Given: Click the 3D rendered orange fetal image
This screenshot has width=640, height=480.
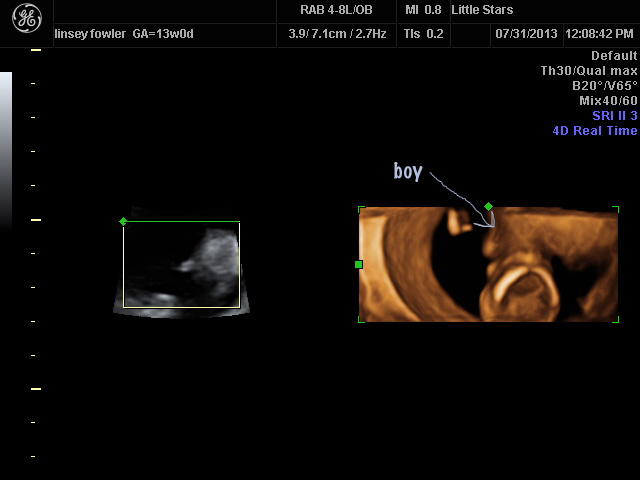Looking at the screenshot, I should pyautogui.click(x=488, y=265).
